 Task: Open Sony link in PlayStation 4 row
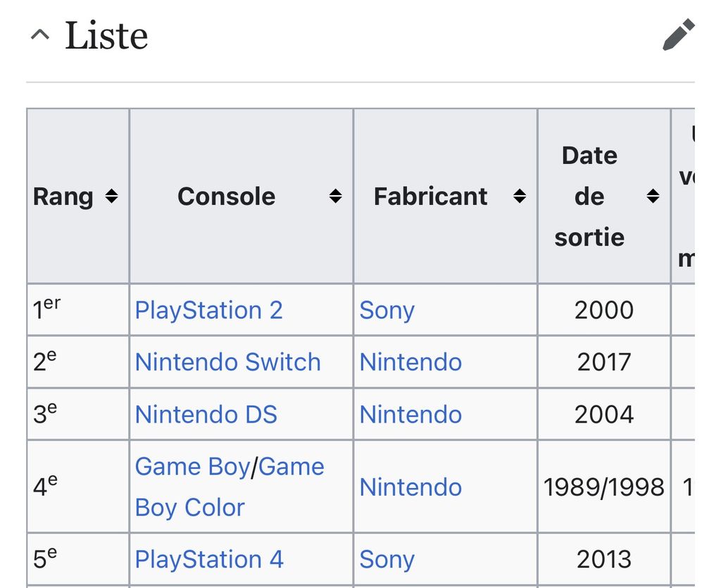pos(387,560)
